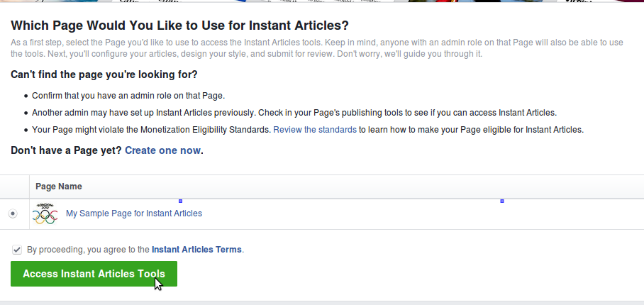The width and height of the screenshot is (644, 305).
Task: Open Review the standards link
Action: click(x=315, y=130)
